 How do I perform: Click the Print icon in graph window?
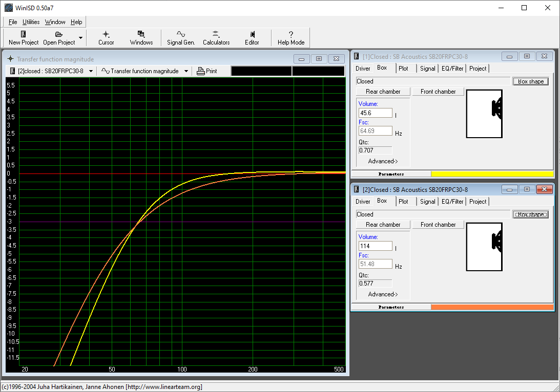point(201,71)
